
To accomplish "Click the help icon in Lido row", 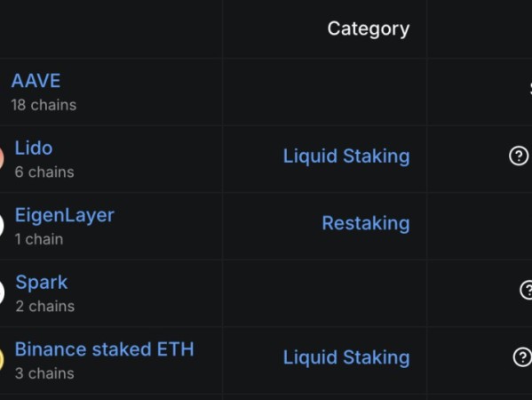I will pyautogui.click(x=519, y=156).
